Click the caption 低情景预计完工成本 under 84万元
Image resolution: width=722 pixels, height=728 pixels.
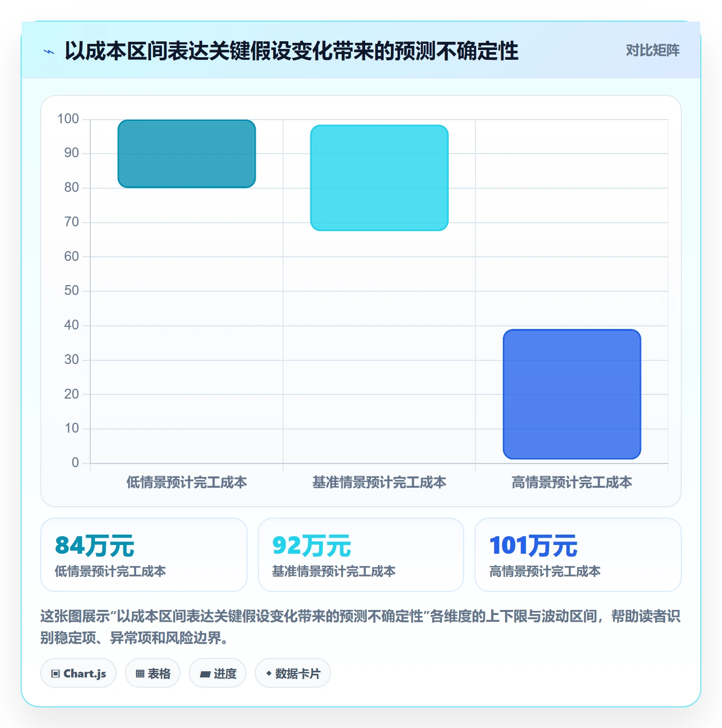110,571
